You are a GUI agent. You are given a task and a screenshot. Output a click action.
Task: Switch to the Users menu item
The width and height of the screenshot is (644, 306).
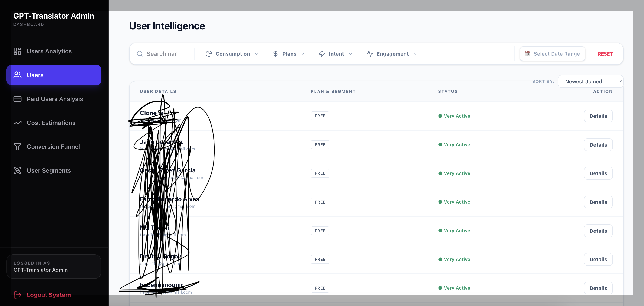(54, 75)
